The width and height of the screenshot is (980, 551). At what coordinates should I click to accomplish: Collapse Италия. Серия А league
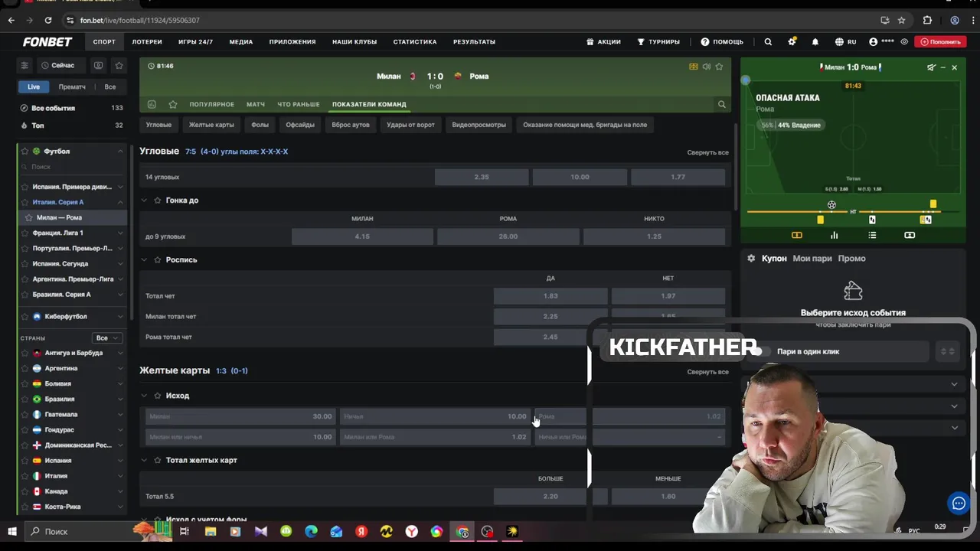120,202
